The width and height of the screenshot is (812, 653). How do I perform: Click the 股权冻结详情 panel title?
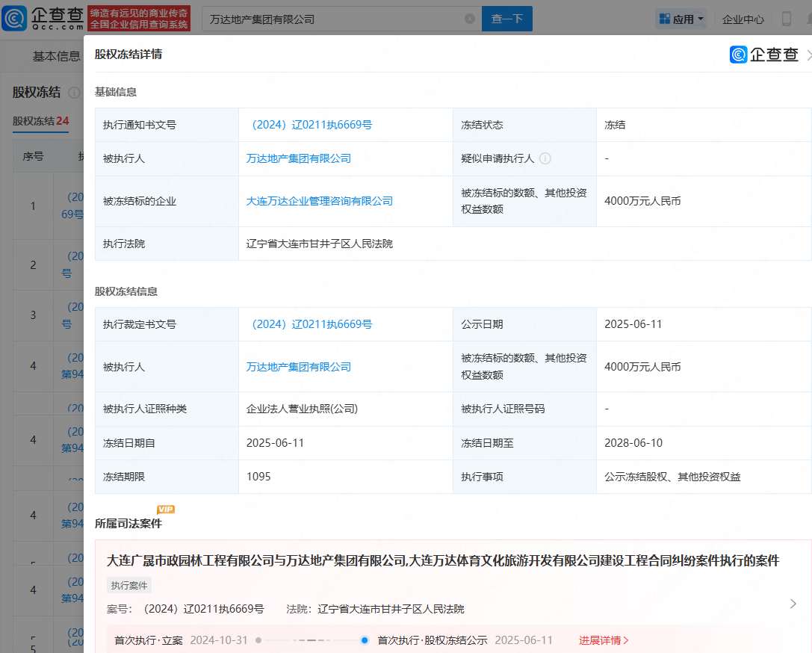[128, 55]
